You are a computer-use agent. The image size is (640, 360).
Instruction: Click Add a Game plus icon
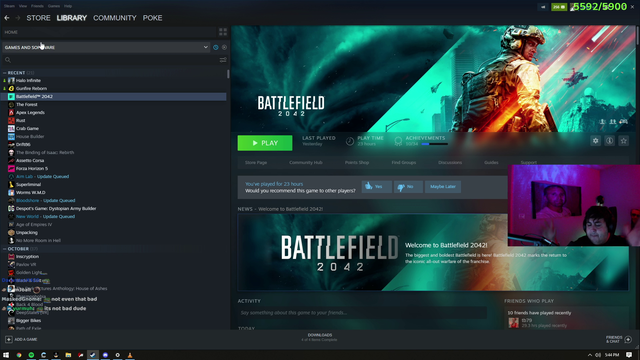[9, 339]
